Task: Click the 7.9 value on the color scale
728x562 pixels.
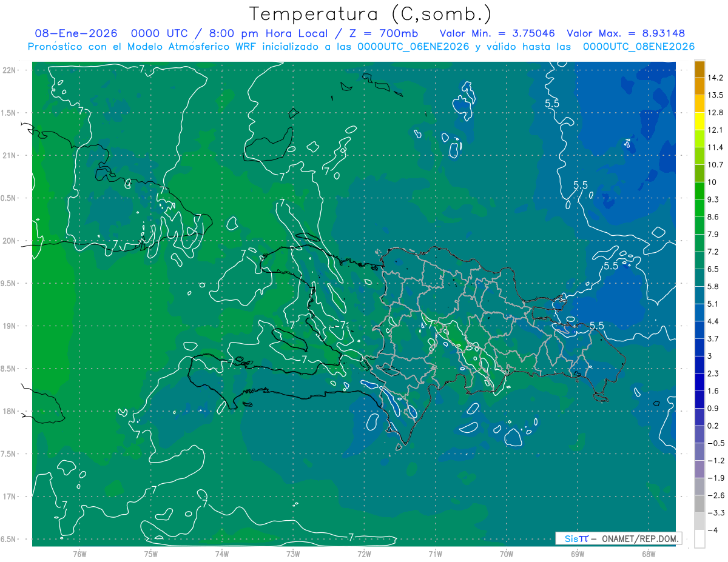Action: 713,235
